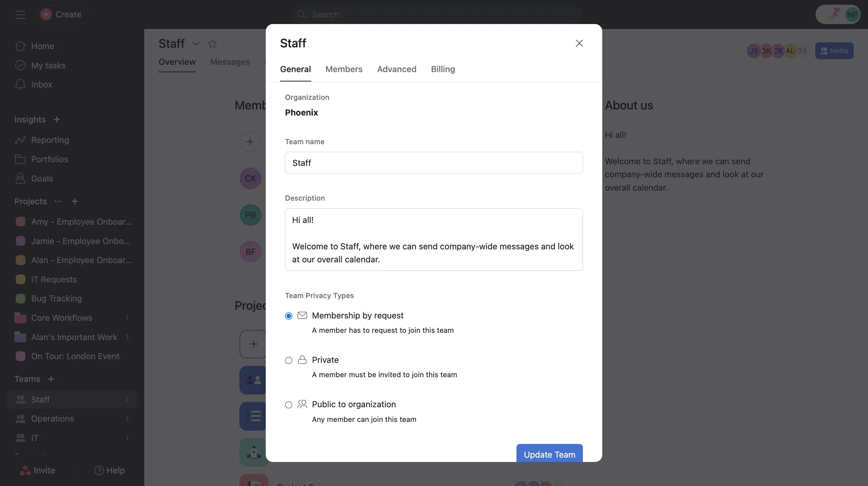This screenshot has width=868, height=486.
Task: Open the Advanced tab in dialog
Action: [x=397, y=69]
